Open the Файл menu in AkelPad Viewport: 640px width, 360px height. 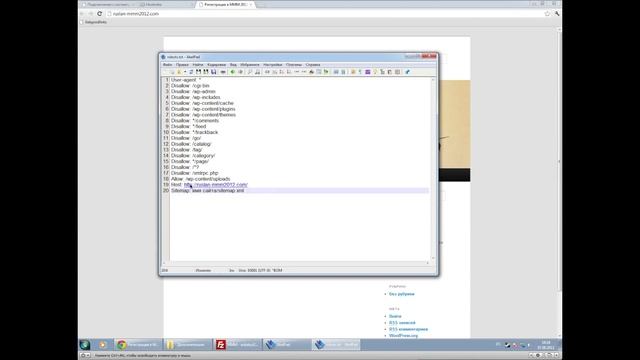pos(167,64)
